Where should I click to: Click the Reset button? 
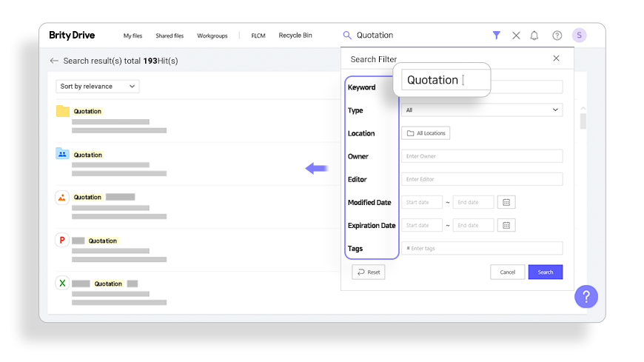click(369, 272)
